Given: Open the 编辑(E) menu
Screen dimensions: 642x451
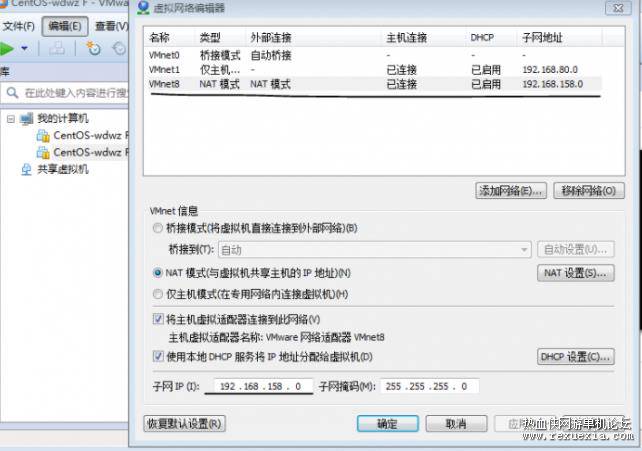Looking at the screenshot, I should (65, 26).
